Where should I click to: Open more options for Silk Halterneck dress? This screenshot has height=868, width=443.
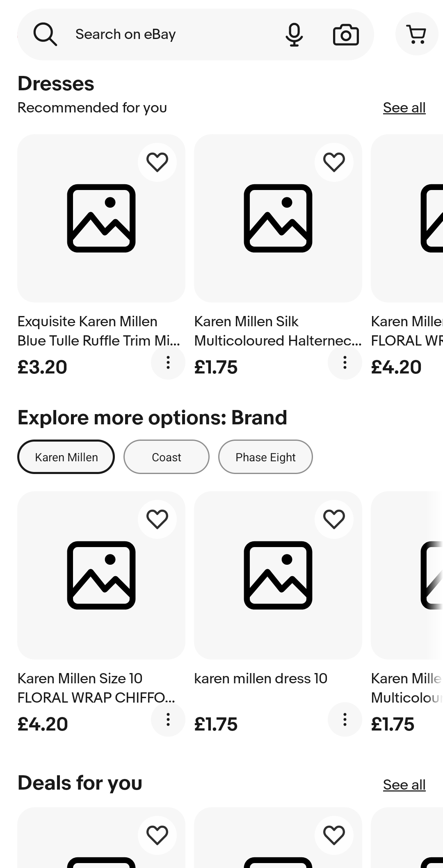(x=345, y=362)
